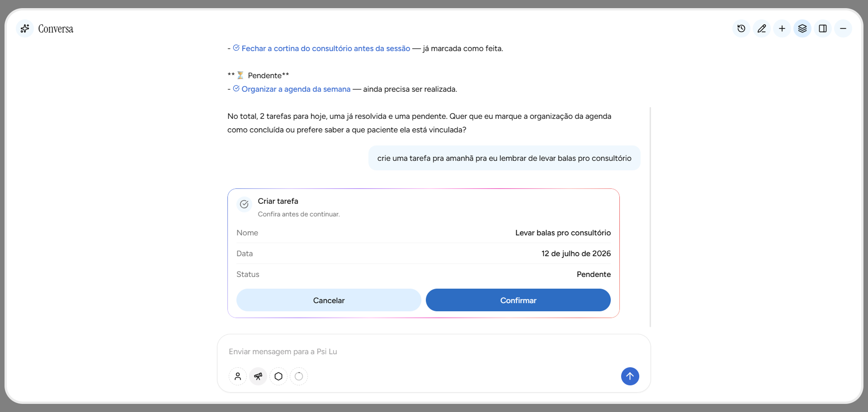This screenshot has height=412, width=868.
Task: Confirm the task creation
Action: 518,300
